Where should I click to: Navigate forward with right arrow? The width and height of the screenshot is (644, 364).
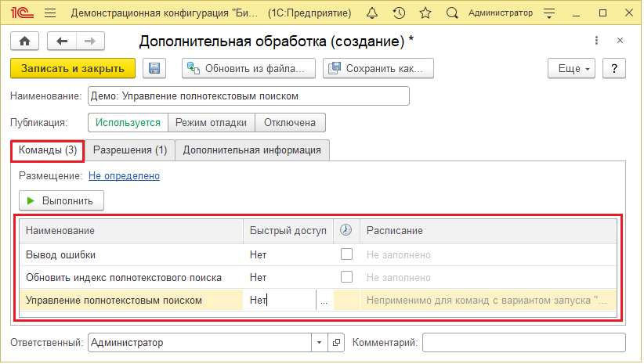point(90,41)
